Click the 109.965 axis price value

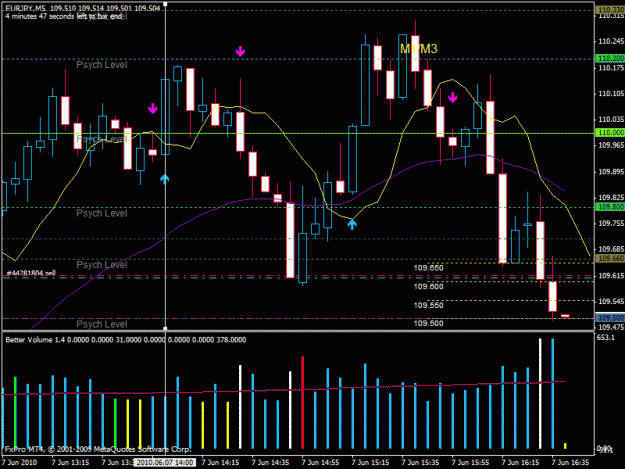click(x=611, y=145)
